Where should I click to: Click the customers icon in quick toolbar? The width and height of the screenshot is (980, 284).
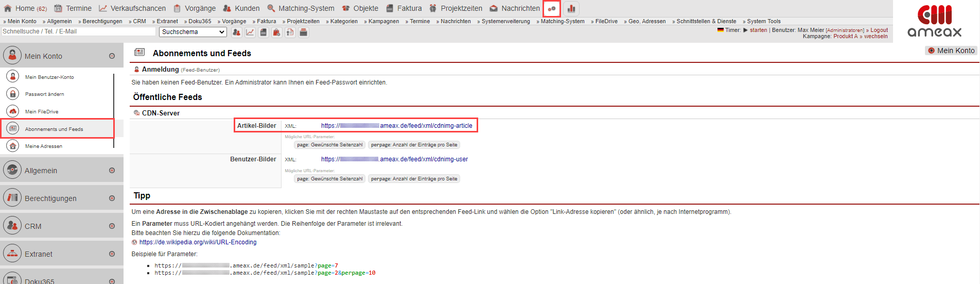236,32
